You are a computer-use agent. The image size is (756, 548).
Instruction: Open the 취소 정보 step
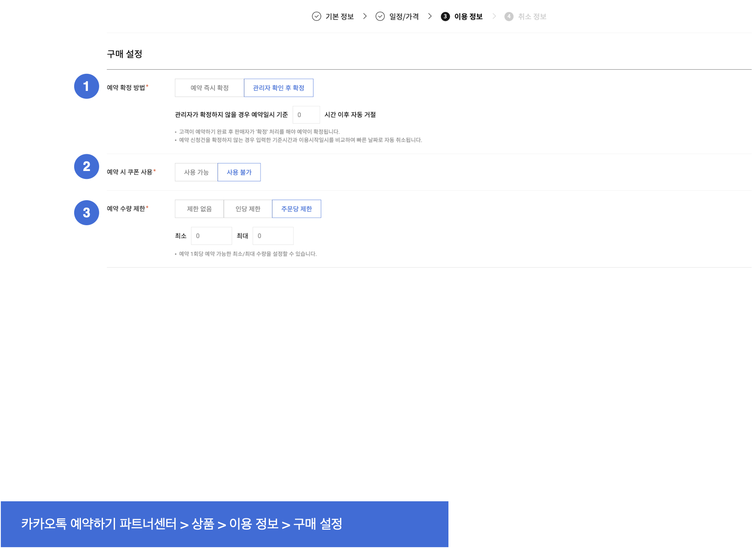[532, 17]
